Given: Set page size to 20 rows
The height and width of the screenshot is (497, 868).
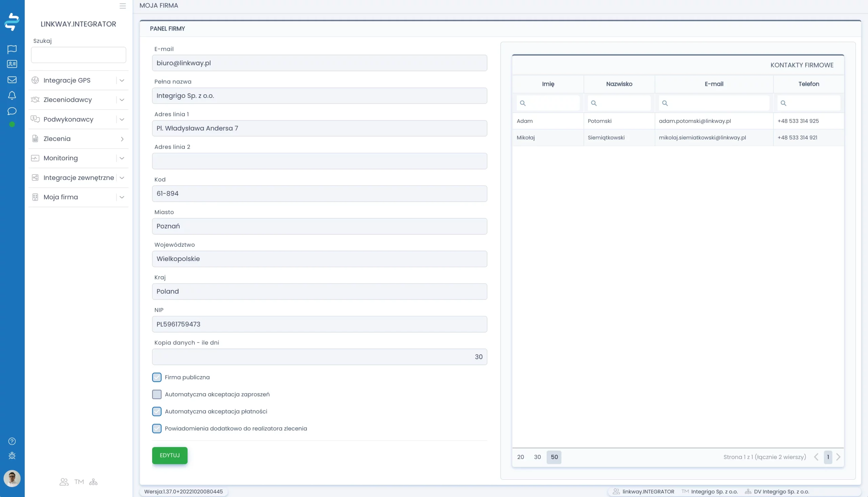Looking at the screenshot, I should (x=520, y=457).
